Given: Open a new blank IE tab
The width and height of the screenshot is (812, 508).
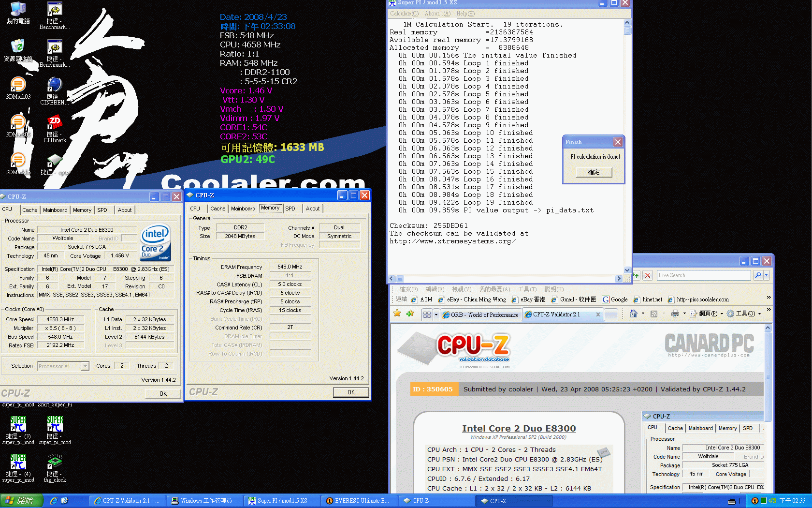Looking at the screenshot, I should tap(611, 315).
